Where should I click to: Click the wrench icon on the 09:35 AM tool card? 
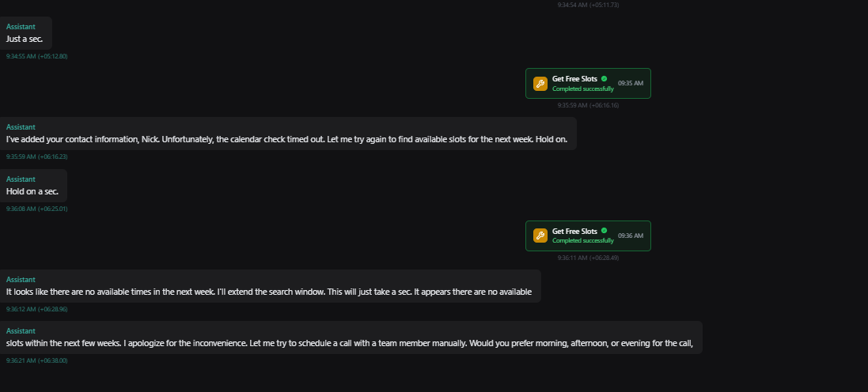click(x=540, y=84)
